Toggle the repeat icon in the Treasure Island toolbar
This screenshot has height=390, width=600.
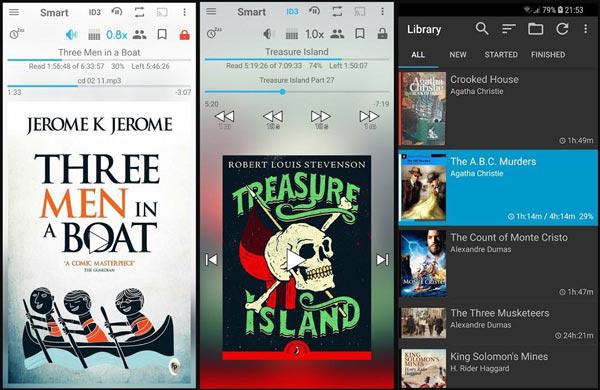point(337,11)
